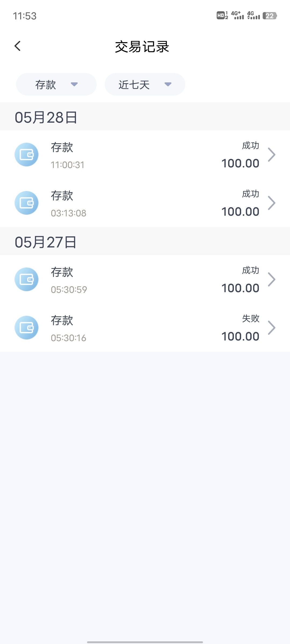Expand chevron for failed 05:30:16 deposit

coord(272,328)
